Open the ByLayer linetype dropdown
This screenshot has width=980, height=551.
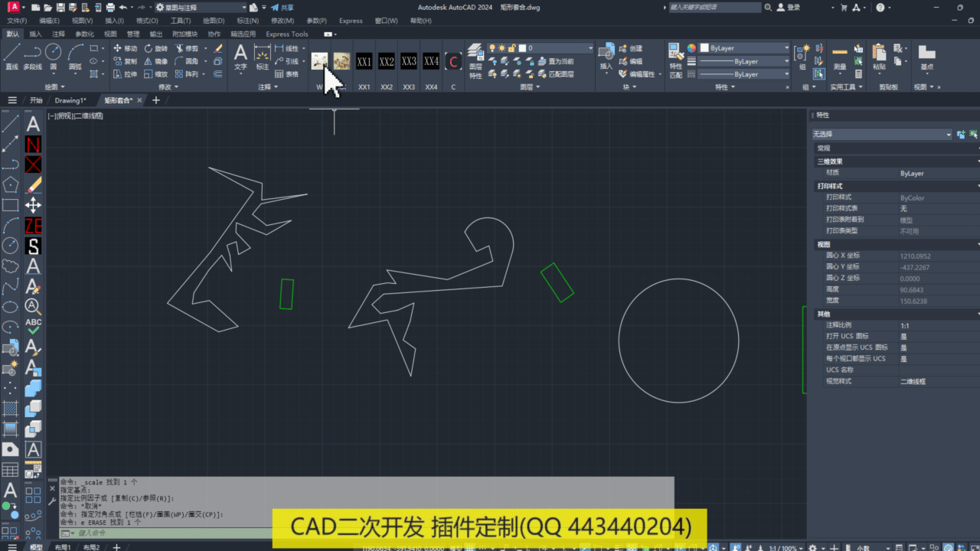pyautogui.click(x=744, y=74)
